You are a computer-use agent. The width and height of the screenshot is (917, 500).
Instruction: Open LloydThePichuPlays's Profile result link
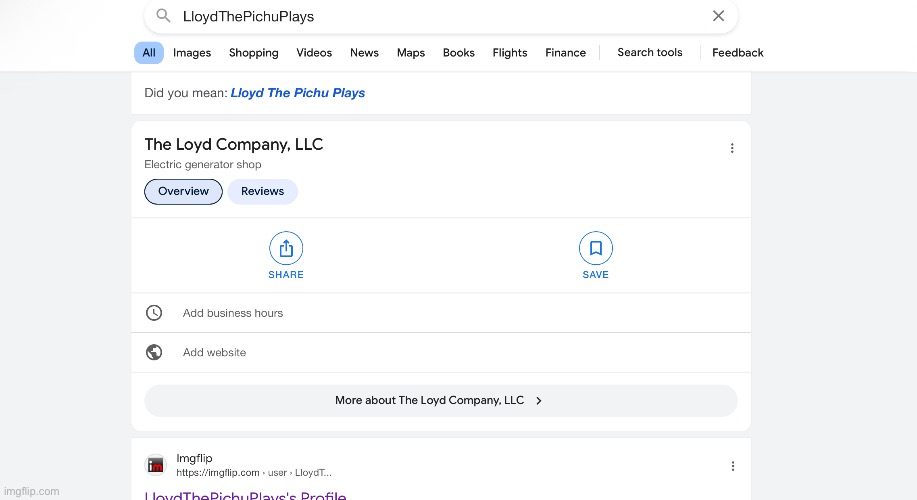point(246,495)
